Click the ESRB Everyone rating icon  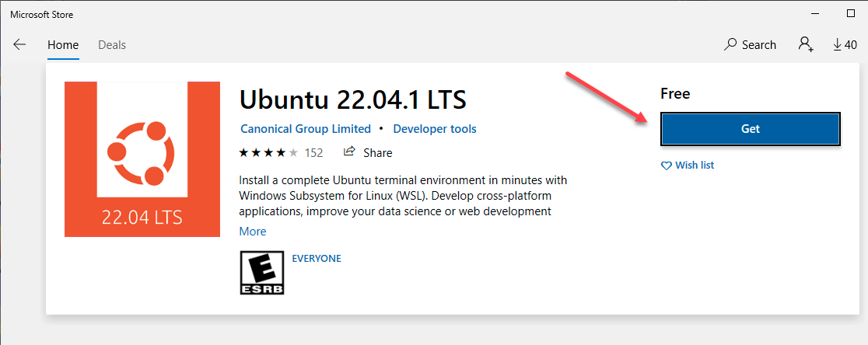click(263, 273)
